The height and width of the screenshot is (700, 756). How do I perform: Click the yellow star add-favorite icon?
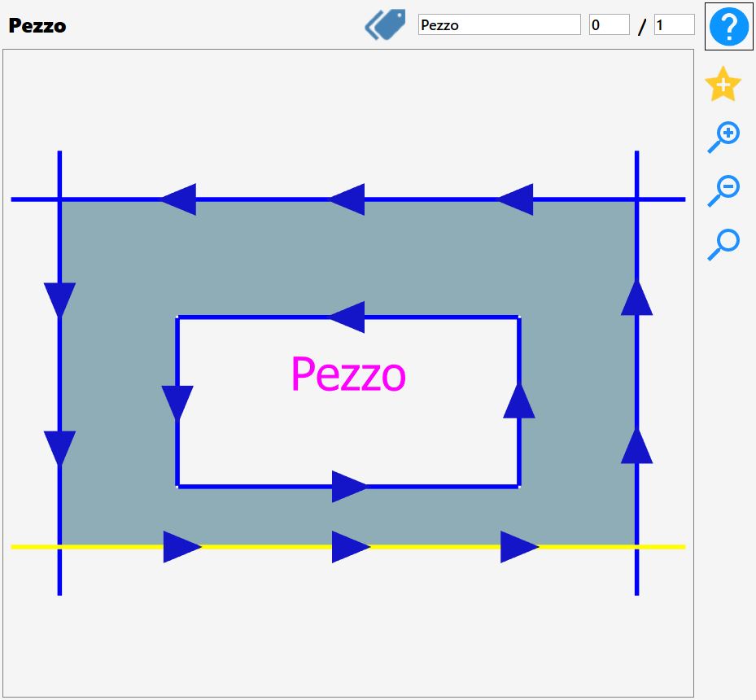pyautogui.click(x=723, y=85)
